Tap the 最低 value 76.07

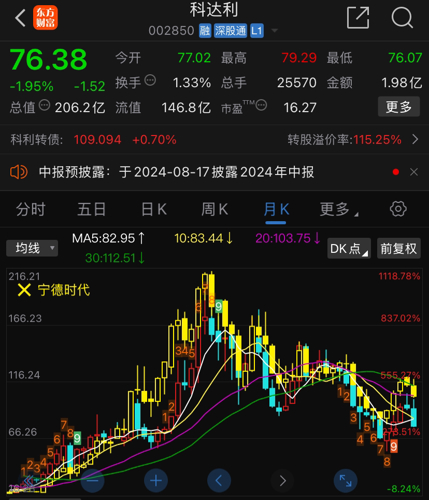pyautogui.click(x=405, y=58)
